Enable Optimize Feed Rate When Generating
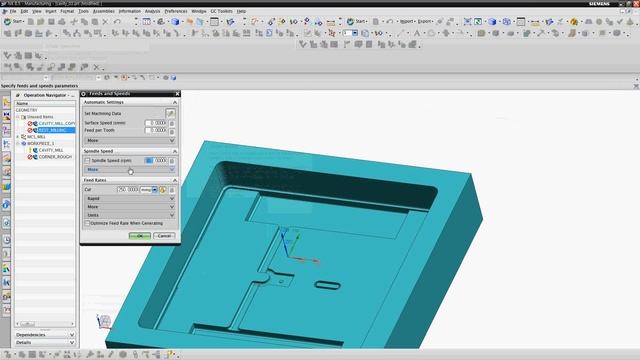The width and height of the screenshot is (640, 360). [87, 224]
